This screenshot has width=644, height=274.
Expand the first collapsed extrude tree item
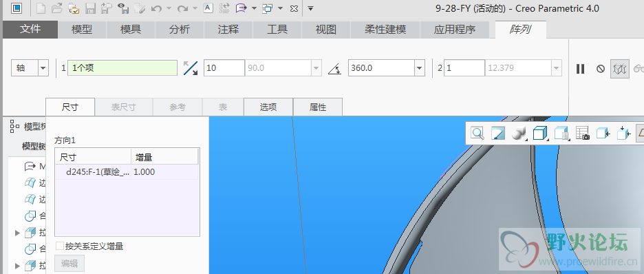(x=17, y=233)
